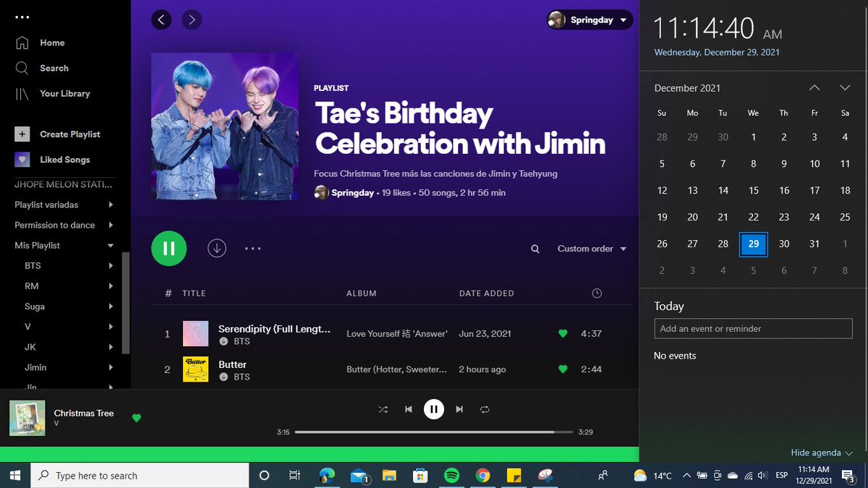Pause the playlist with big green button

coord(169,249)
